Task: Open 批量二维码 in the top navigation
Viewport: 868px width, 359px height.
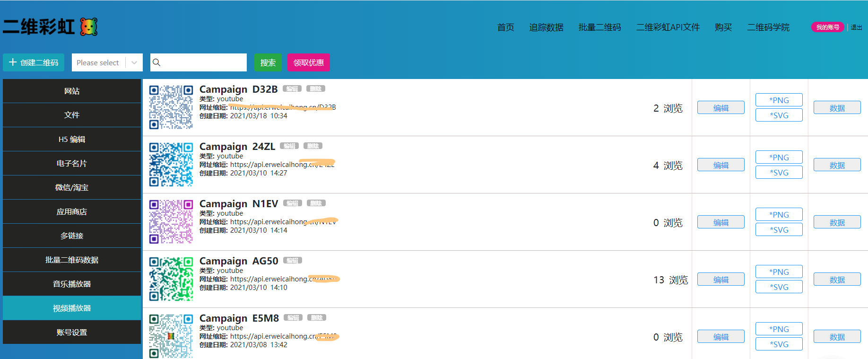Action: pos(599,27)
